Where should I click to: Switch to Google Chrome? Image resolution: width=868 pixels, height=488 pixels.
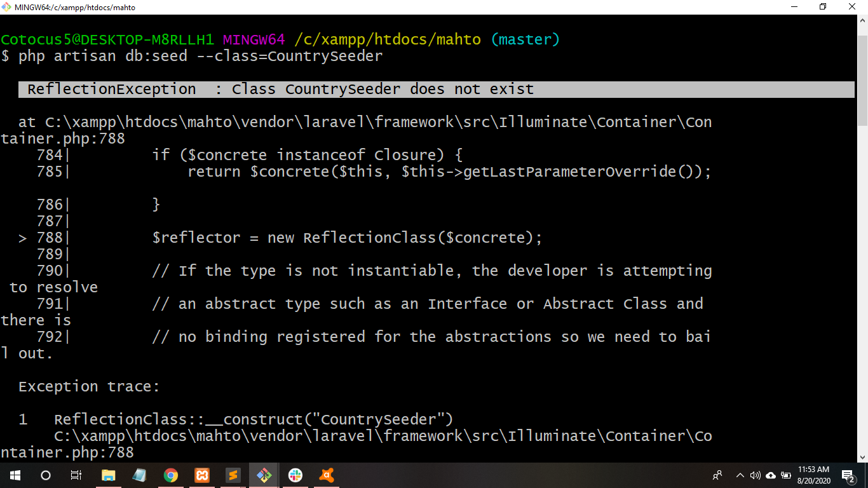tap(170, 475)
